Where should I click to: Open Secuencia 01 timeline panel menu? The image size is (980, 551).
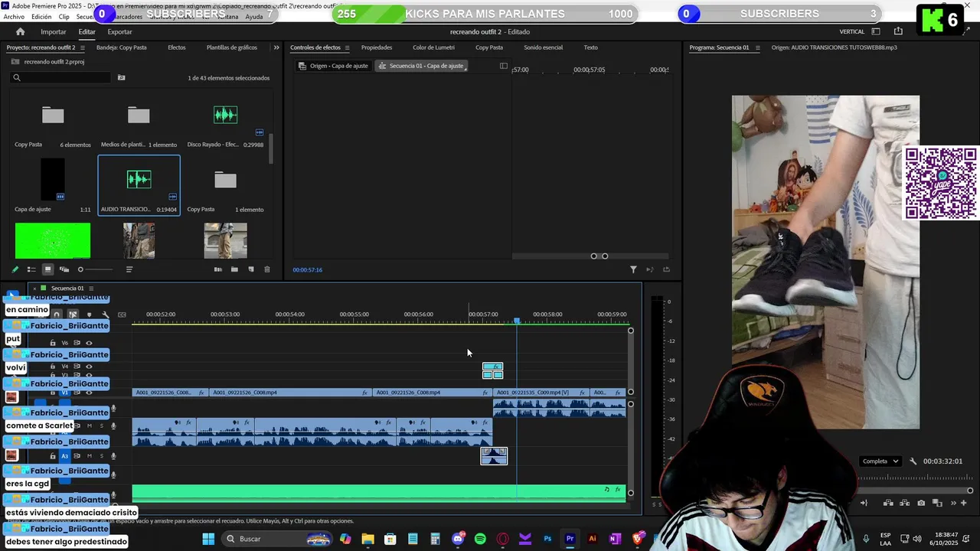(91, 289)
